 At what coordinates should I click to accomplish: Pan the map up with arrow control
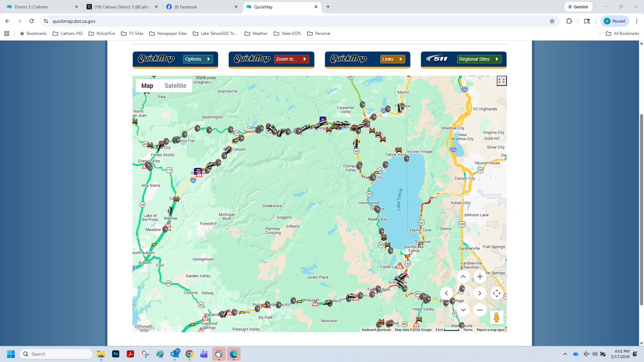[463, 276]
